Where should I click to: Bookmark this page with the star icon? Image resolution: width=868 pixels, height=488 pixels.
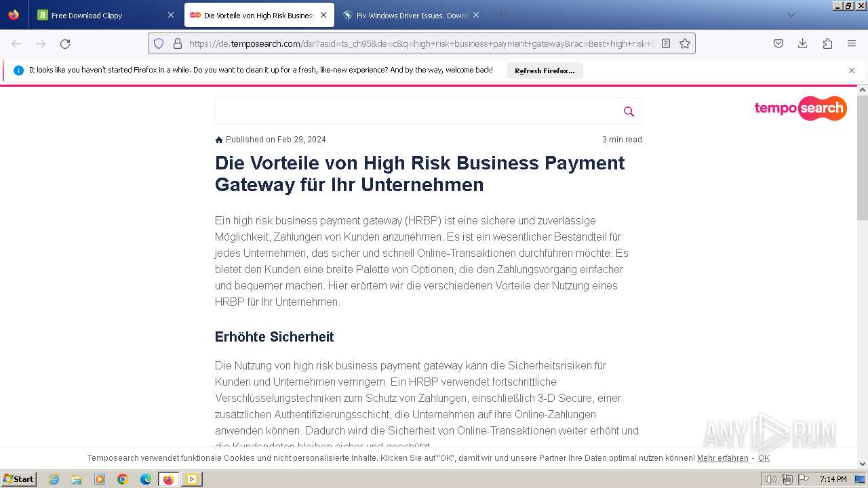tap(685, 43)
